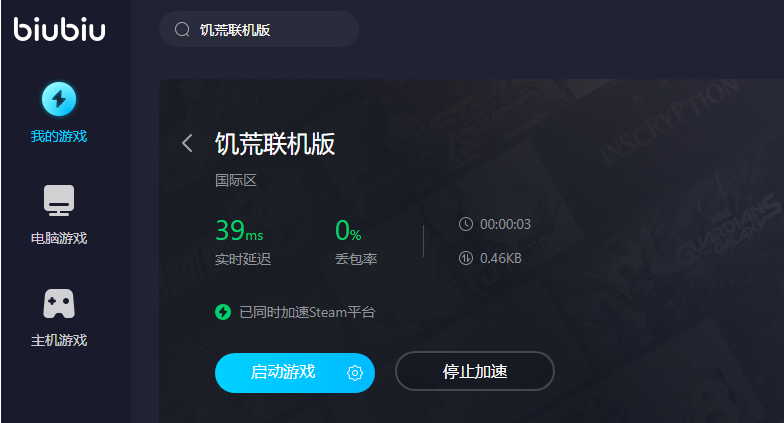This screenshot has height=423, width=784.
Task: Switch to 电脑游戏 tab
Action: click(59, 238)
